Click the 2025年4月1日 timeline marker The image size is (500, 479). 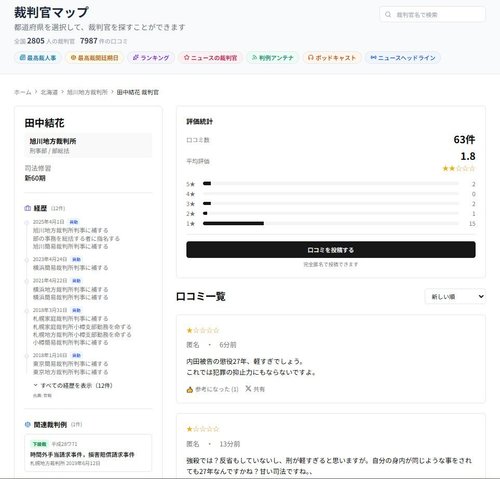(x=27, y=222)
